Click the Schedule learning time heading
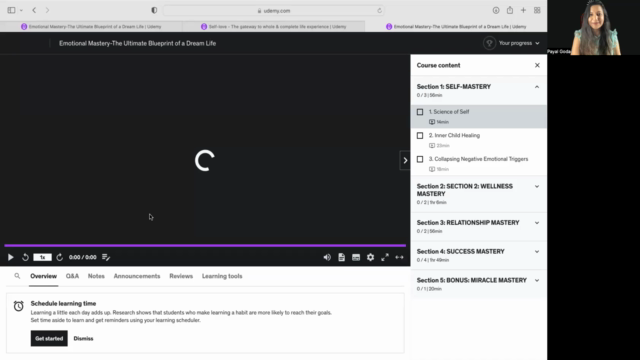The height and width of the screenshot is (360, 640). pos(63,304)
